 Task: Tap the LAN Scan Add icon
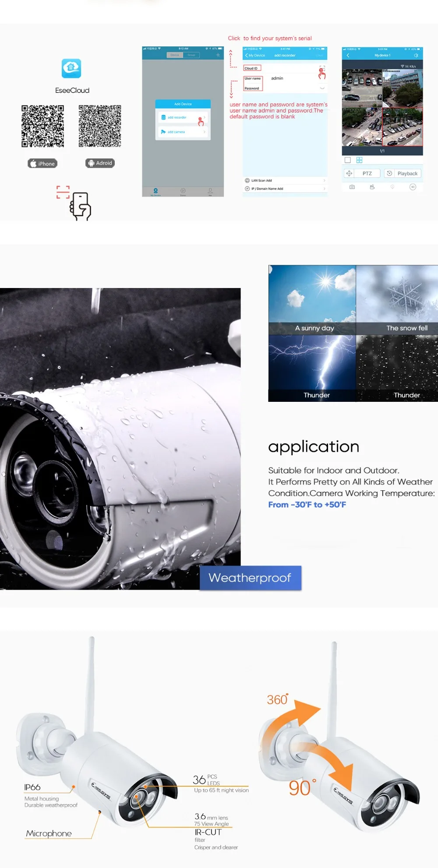247,180
